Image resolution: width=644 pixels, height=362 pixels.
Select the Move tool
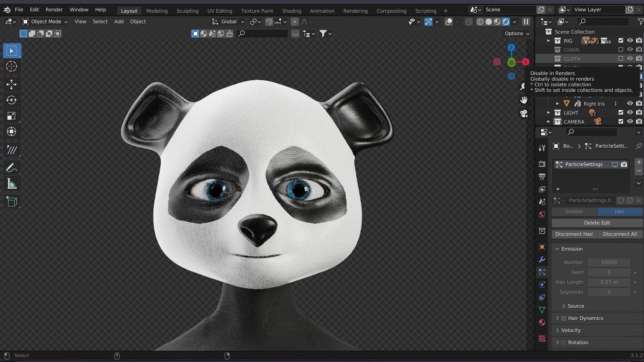coord(12,84)
